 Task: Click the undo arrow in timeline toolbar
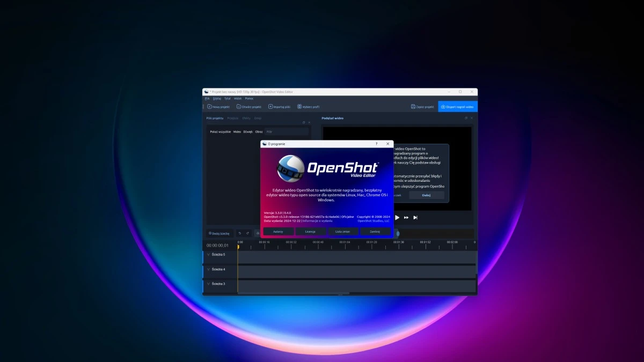pos(239,233)
